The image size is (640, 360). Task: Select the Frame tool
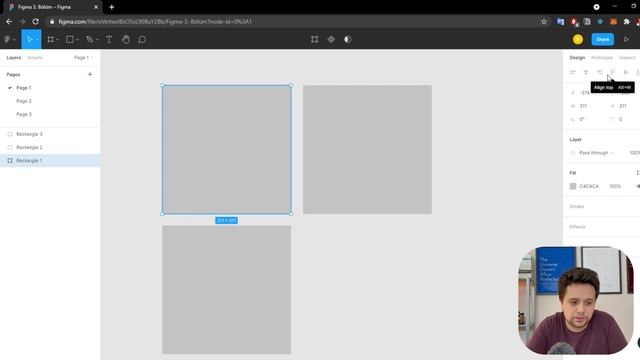click(x=51, y=40)
